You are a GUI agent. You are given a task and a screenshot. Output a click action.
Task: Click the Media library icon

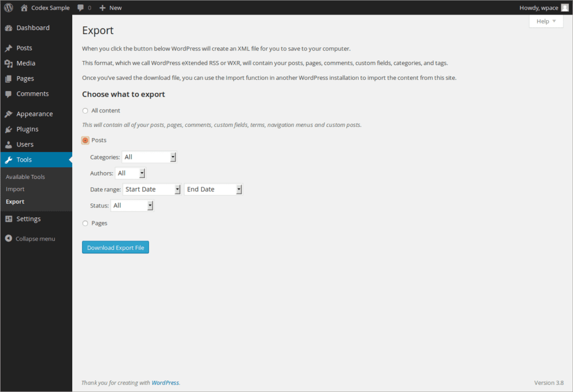[8, 63]
